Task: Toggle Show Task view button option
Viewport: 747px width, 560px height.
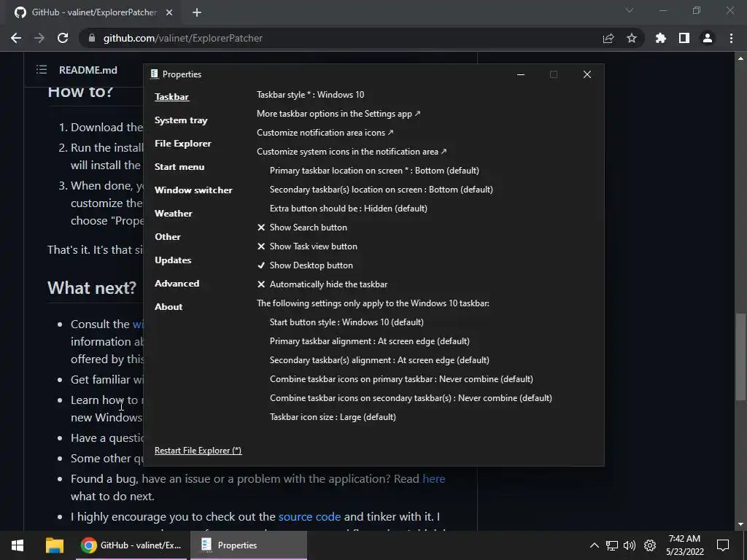Action: (307, 246)
